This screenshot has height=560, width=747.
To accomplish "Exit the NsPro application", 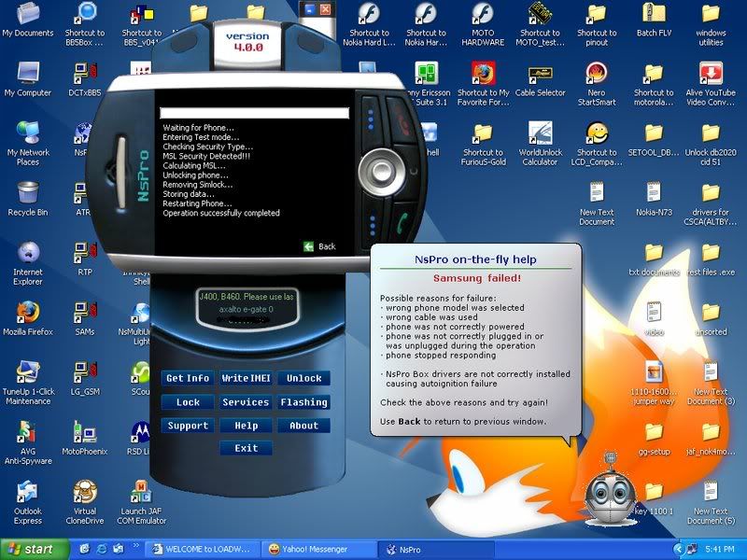I will tap(246, 448).
